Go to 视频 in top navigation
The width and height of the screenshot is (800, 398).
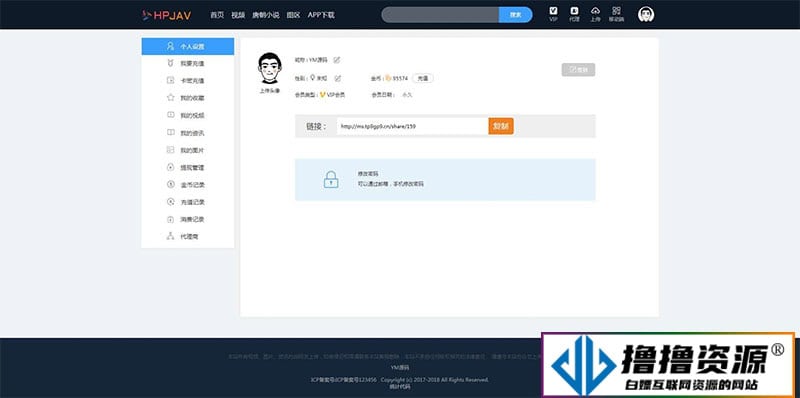(238, 15)
